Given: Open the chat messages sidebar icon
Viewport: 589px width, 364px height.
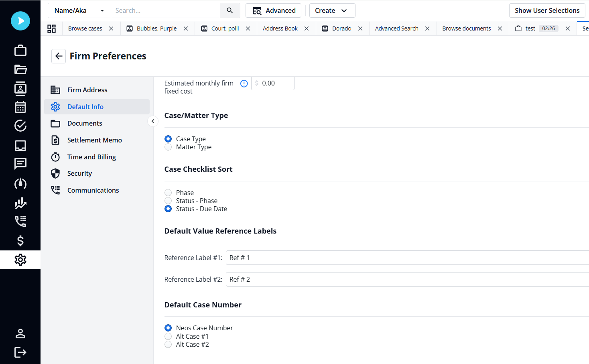Looking at the screenshot, I should (20, 163).
